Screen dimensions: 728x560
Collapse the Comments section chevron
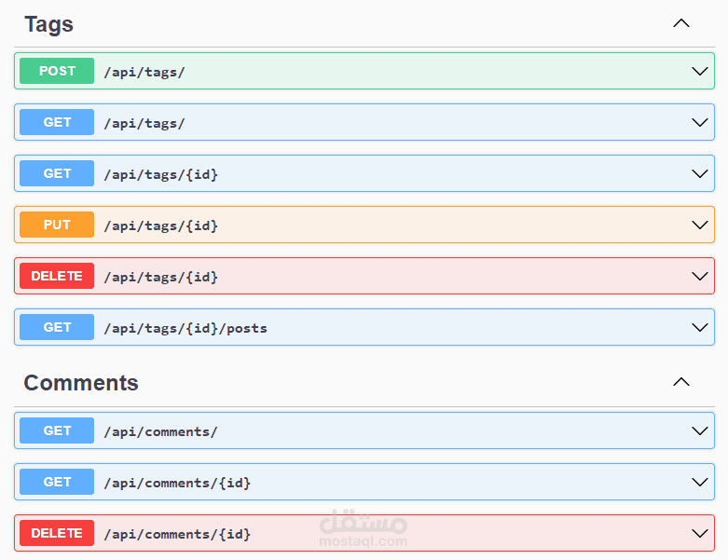681,382
